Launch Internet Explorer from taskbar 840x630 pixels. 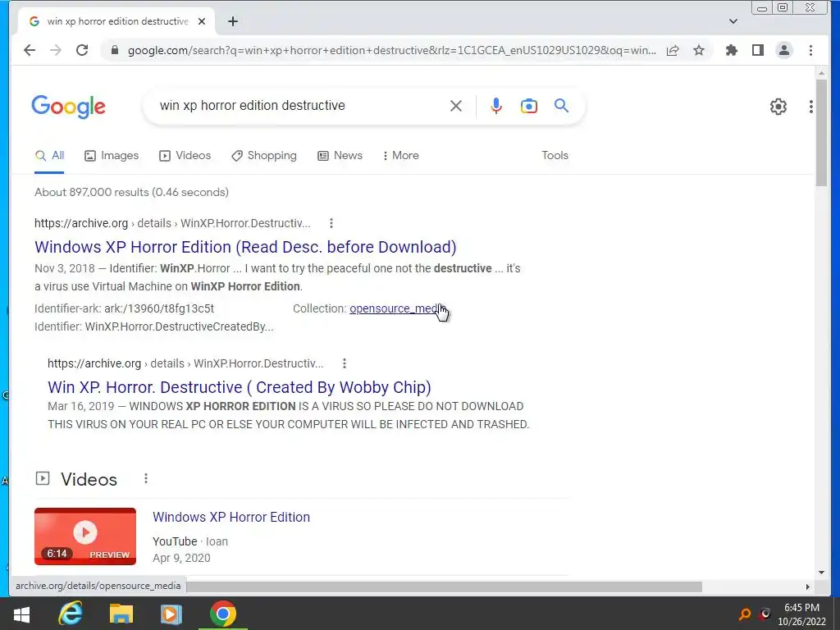71,614
